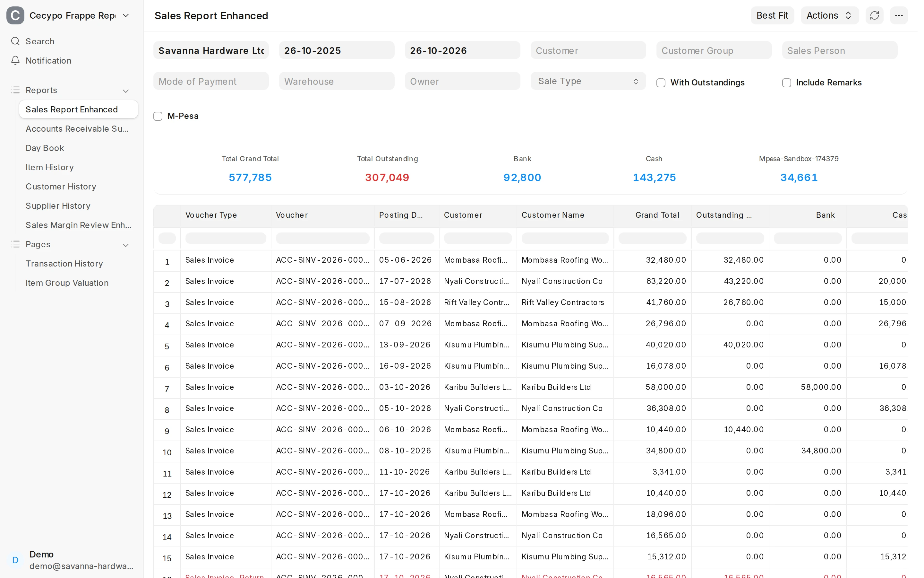Click the Notification bell icon
This screenshot has width=924, height=578.
(x=15, y=60)
